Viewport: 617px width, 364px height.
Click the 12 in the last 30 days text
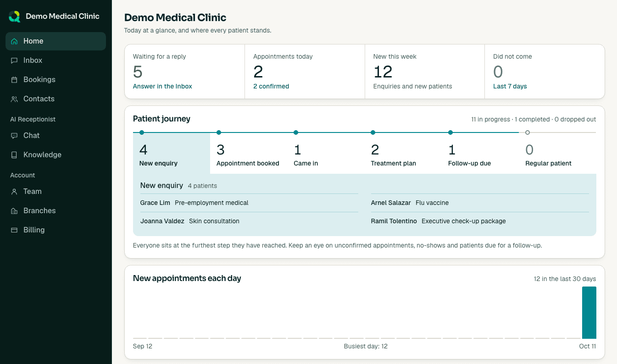tap(565, 279)
